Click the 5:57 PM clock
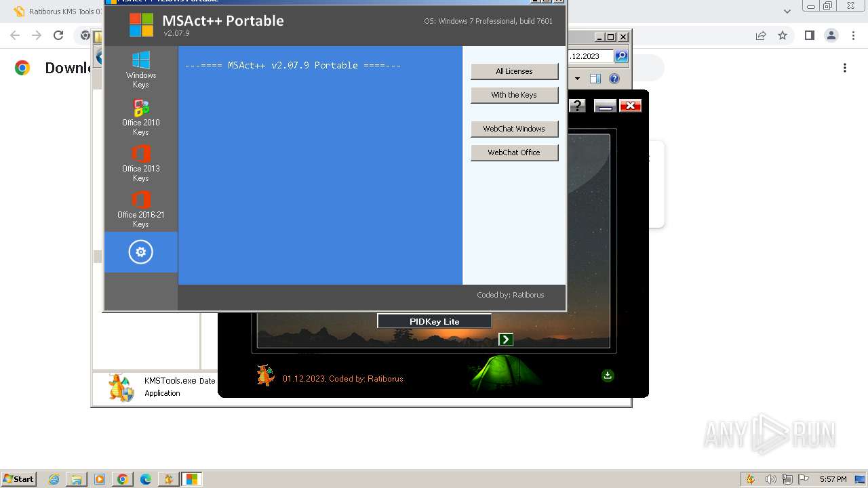This screenshot has height=488, width=868. pos(833,479)
